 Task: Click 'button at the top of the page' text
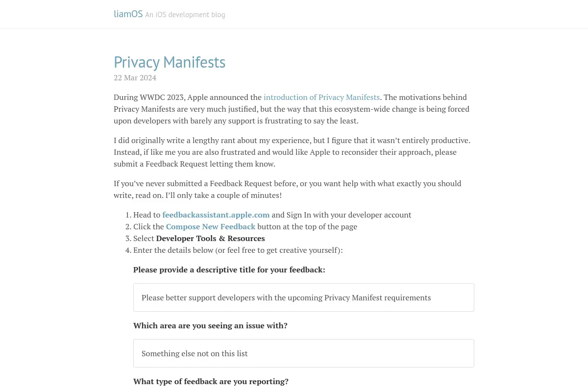click(307, 226)
